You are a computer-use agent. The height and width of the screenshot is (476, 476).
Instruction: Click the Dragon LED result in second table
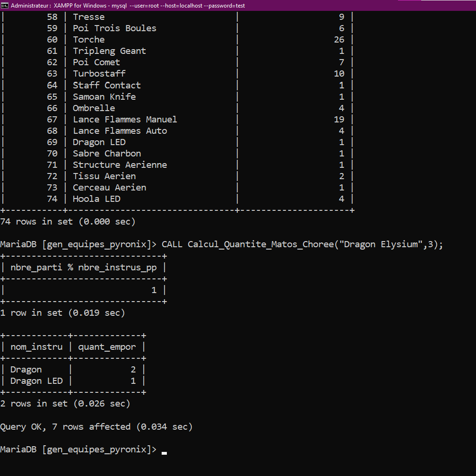[36, 381]
